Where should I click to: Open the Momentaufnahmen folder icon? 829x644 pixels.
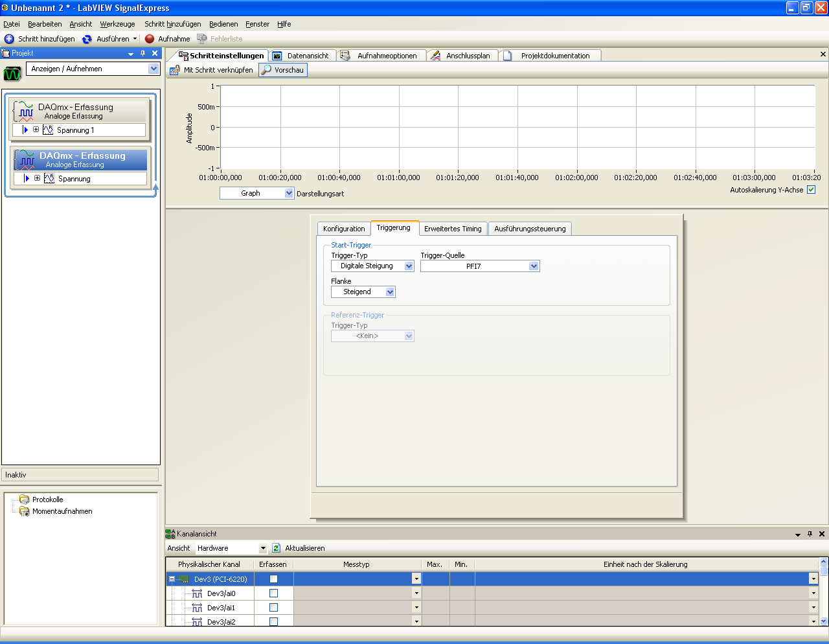point(24,511)
